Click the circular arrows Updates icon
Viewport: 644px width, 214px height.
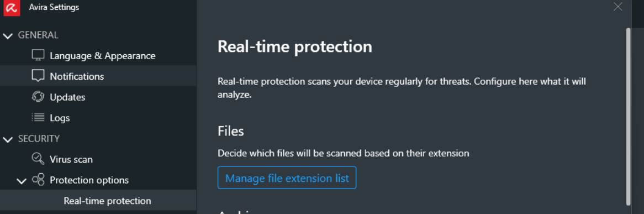coord(38,97)
